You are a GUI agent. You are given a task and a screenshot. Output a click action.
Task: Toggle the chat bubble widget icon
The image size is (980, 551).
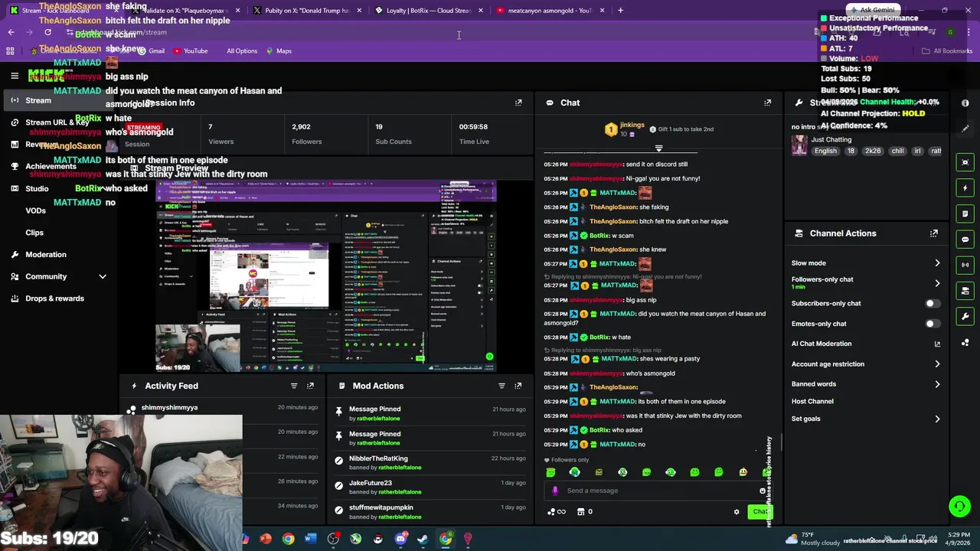point(965,240)
